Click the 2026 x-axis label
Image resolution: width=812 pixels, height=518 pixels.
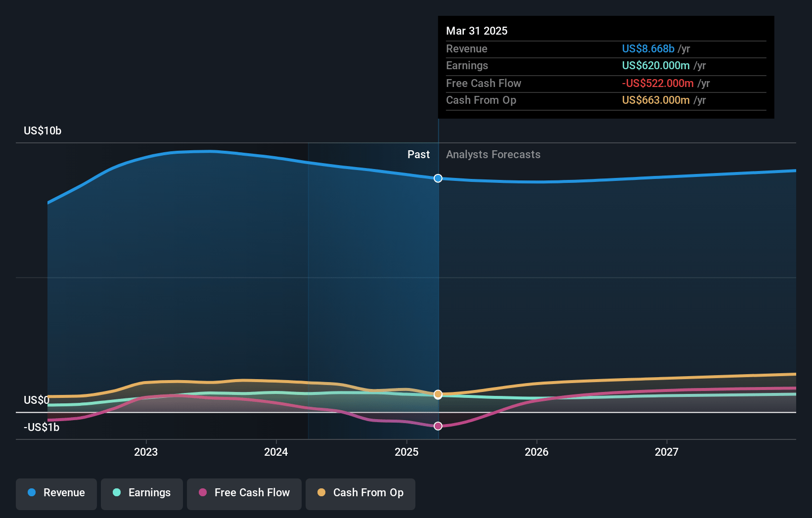point(537,452)
